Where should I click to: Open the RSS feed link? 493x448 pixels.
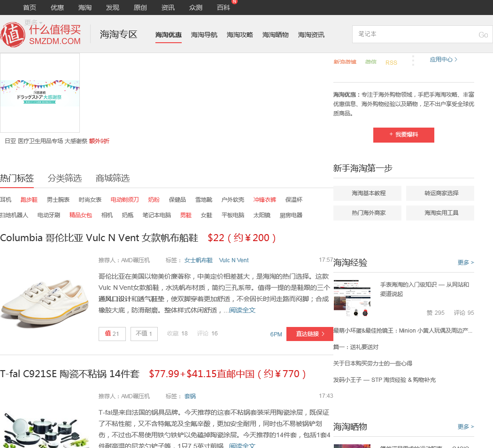pyautogui.click(x=391, y=62)
